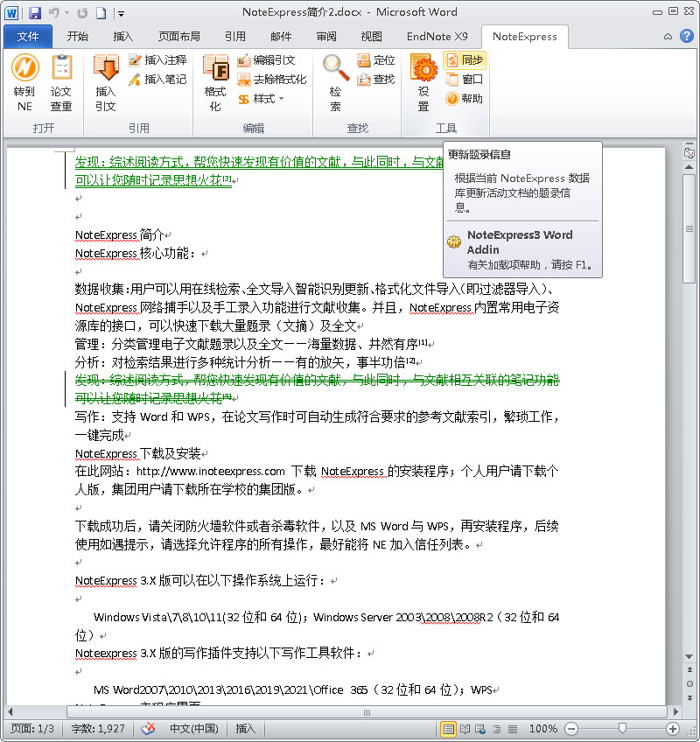This screenshot has width=700, height=742.
Task: Minimize the ribbon with the caret
Action: 668,37
